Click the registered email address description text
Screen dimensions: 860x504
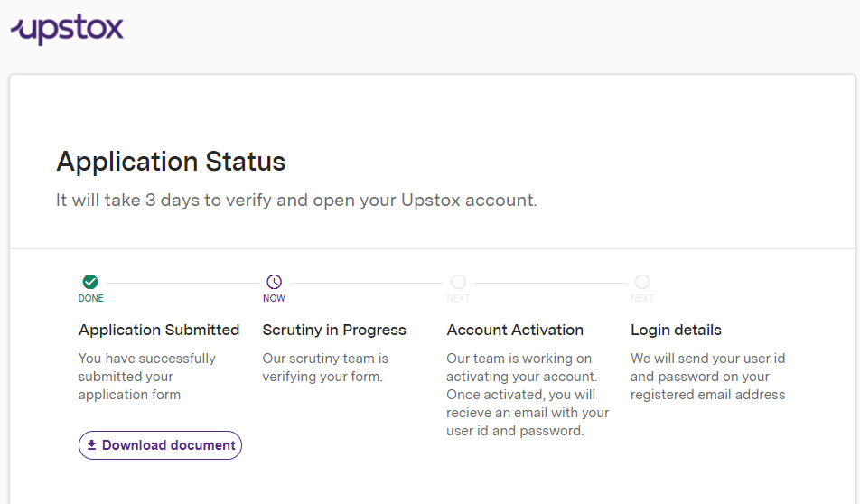click(707, 377)
